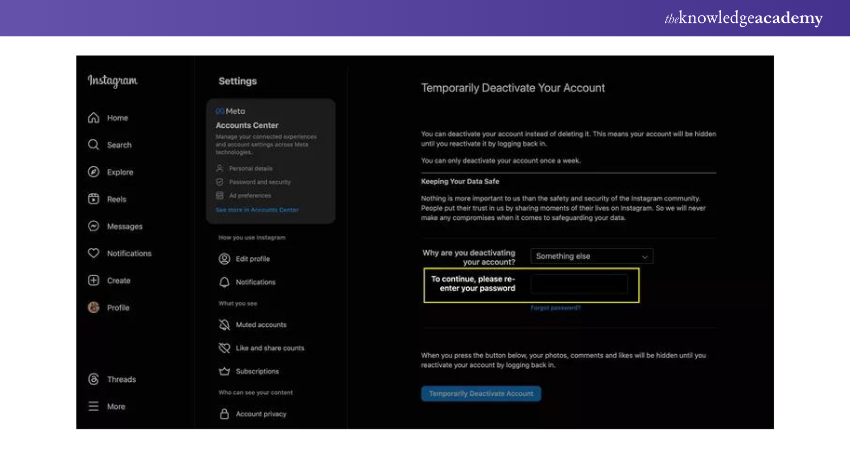
Task: Open Messages from the left navigation
Action: coord(125,226)
